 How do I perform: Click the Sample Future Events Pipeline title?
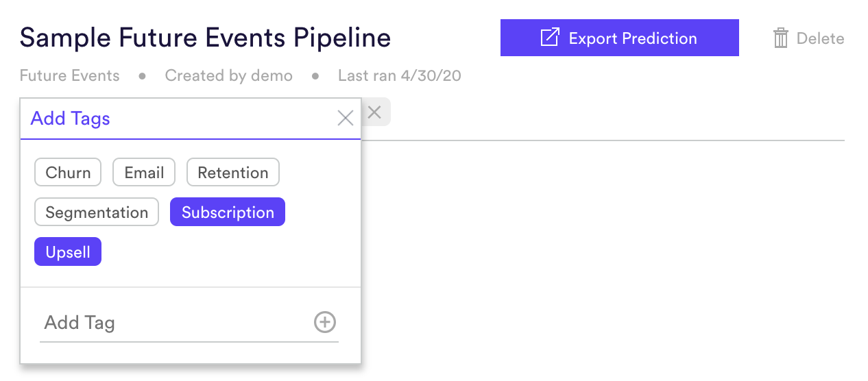[x=205, y=38]
